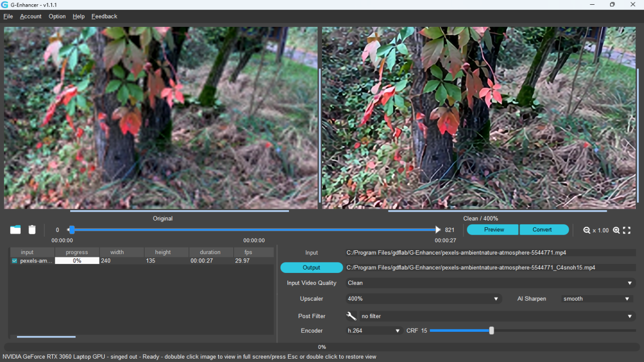Adjust the CRF 15 slider
Viewport: 644px width, 362px height.
point(491,330)
